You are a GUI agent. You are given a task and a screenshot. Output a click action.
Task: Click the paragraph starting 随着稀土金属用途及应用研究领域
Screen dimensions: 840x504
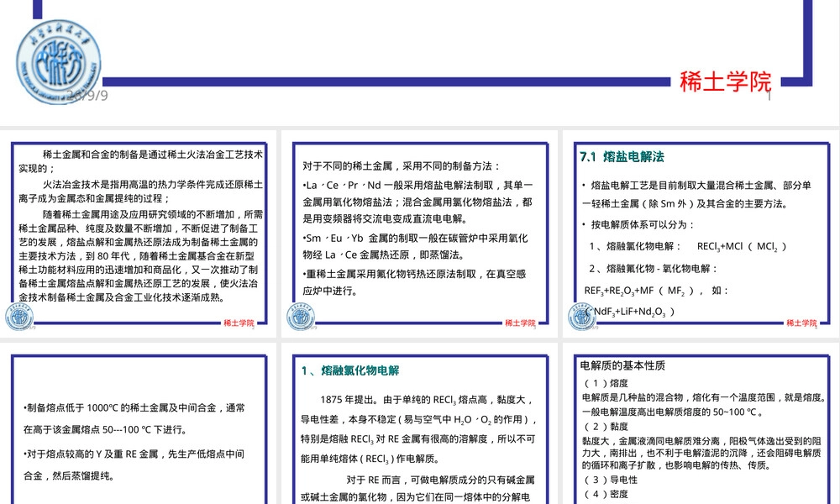click(141, 256)
